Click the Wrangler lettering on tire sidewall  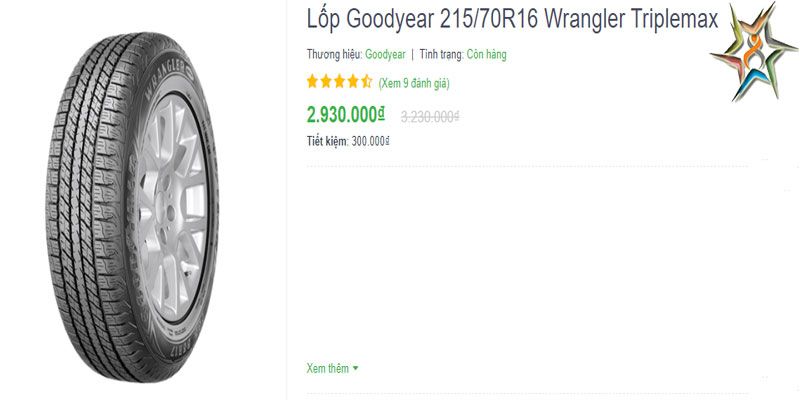161,78
